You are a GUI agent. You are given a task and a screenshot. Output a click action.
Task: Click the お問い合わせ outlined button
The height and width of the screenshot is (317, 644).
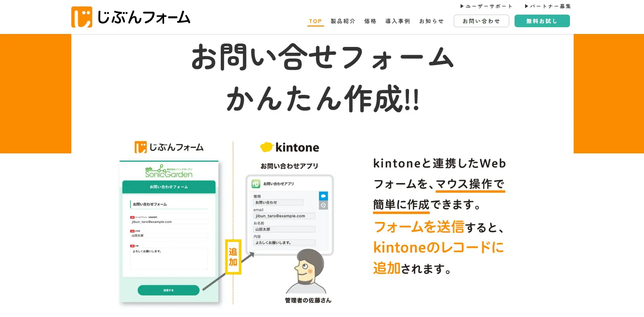[x=481, y=21]
